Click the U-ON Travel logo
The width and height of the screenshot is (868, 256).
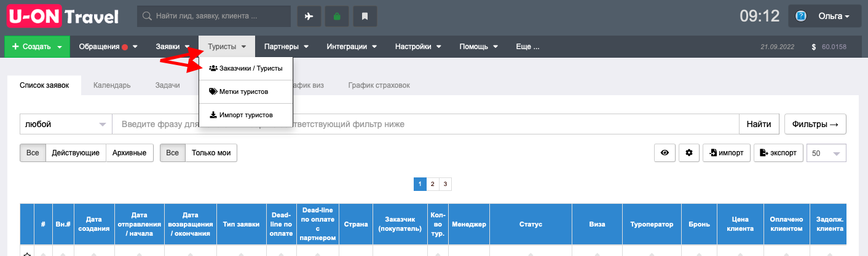[63, 17]
